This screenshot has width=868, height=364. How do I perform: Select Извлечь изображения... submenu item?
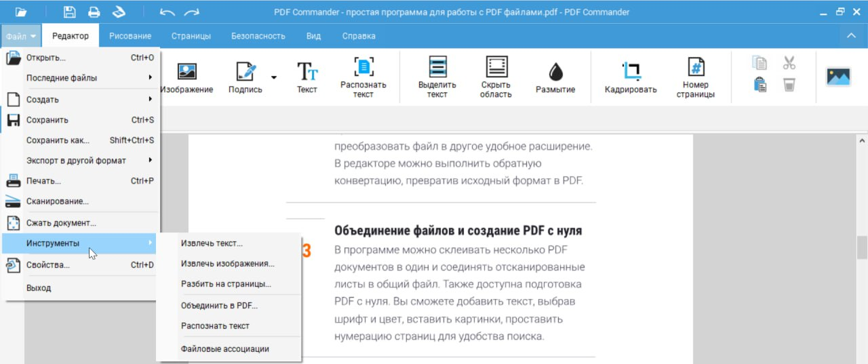coord(229,264)
